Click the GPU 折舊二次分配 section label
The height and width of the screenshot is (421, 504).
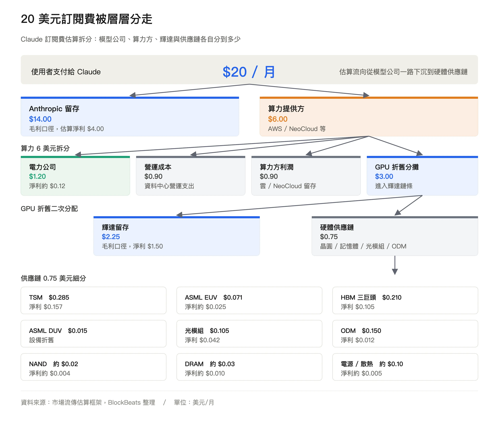pyautogui.click(x=49, y=209)
